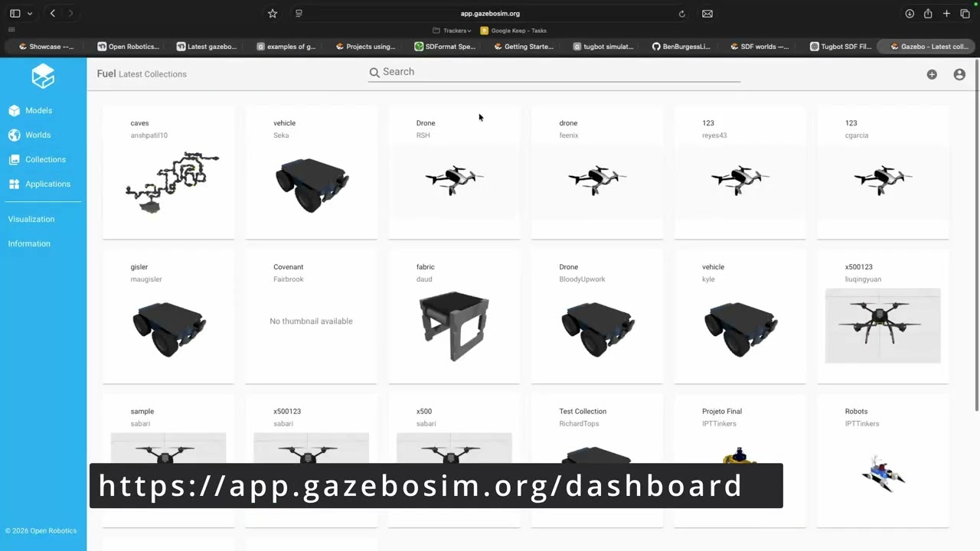
Task: Switch to the Open Robotics tab
Action: pyautogui.click(x=129, y=47)
